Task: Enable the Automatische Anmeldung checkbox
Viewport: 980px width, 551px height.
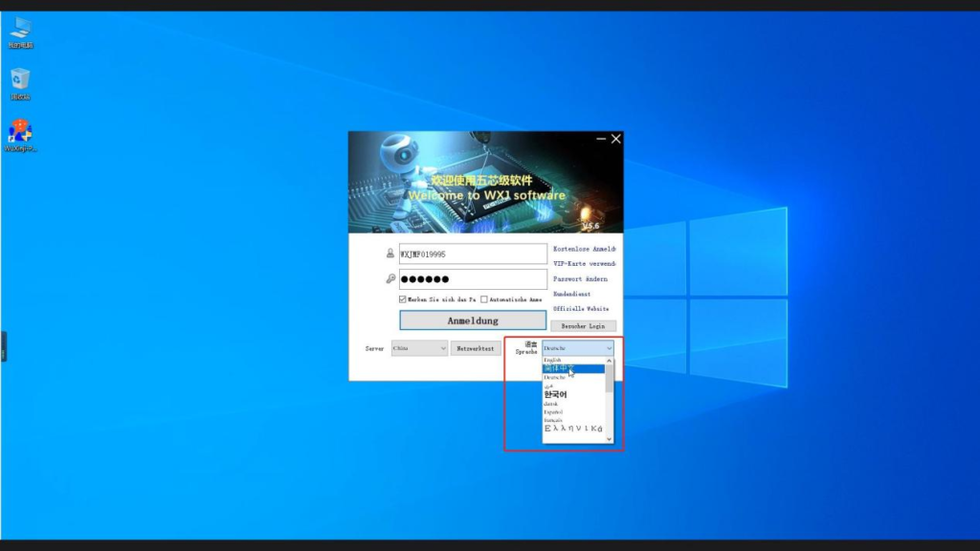Action: click(483, 299)
